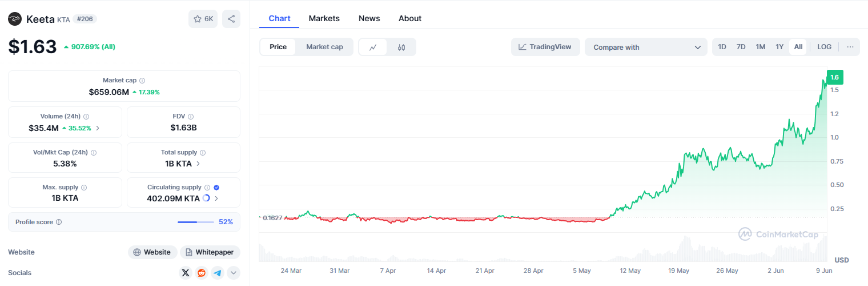Screen dimensions: 868x286
Task: Expand more socials dropdown arrow
Action: [233, 273]
